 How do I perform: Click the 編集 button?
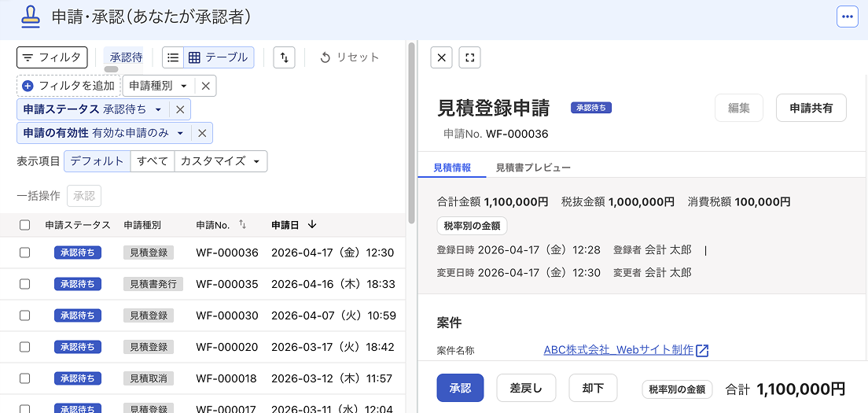(x=739, y=108)
